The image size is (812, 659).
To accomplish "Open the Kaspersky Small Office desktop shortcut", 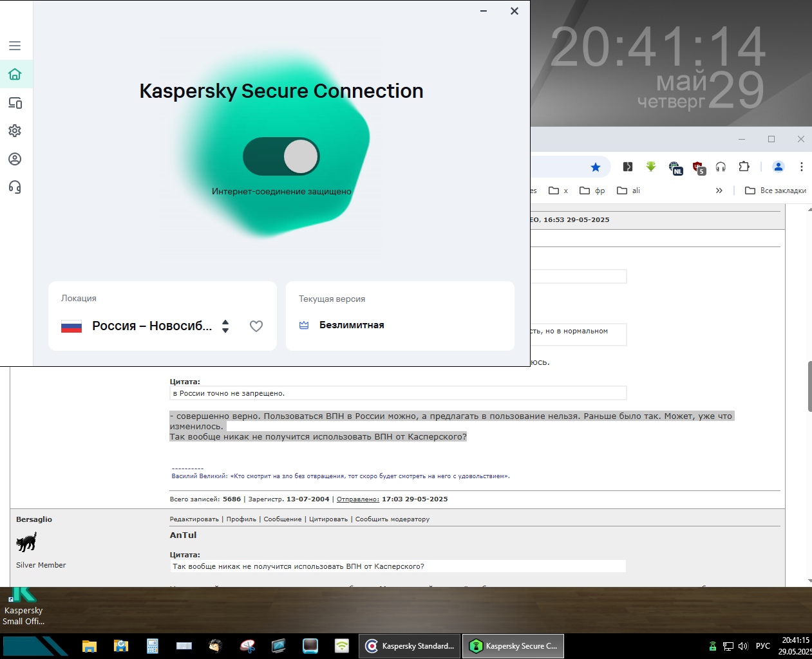I will tap(24, 606).
